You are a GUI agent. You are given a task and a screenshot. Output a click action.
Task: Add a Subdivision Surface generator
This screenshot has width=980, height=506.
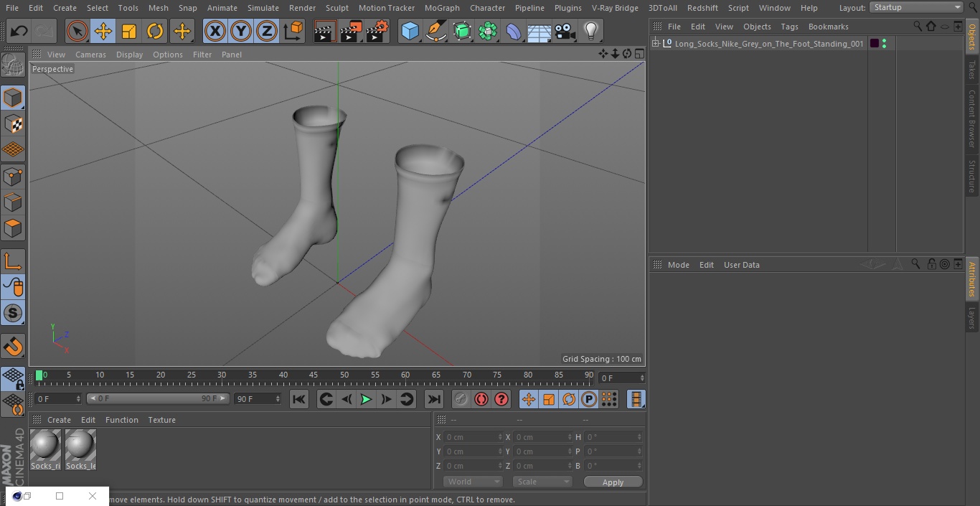click(462, 31)
